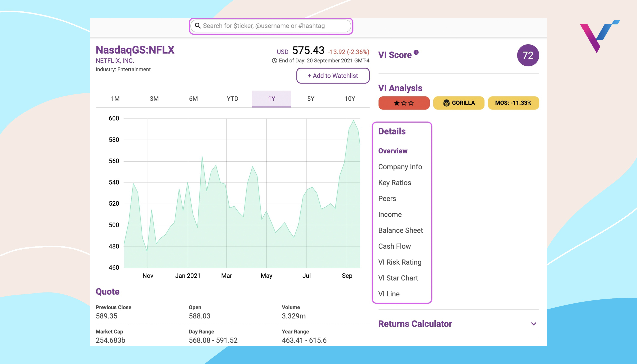Click the -13.92 (-2.36%) change value
637x364 pixels.
click(x=348, y=52)
